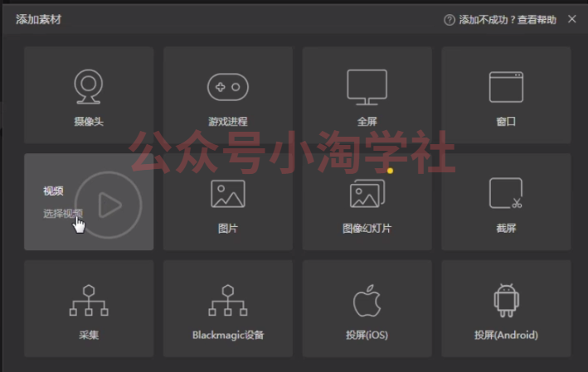
Task: Close the 添加素材 dialog
Action: coord(571,19)
